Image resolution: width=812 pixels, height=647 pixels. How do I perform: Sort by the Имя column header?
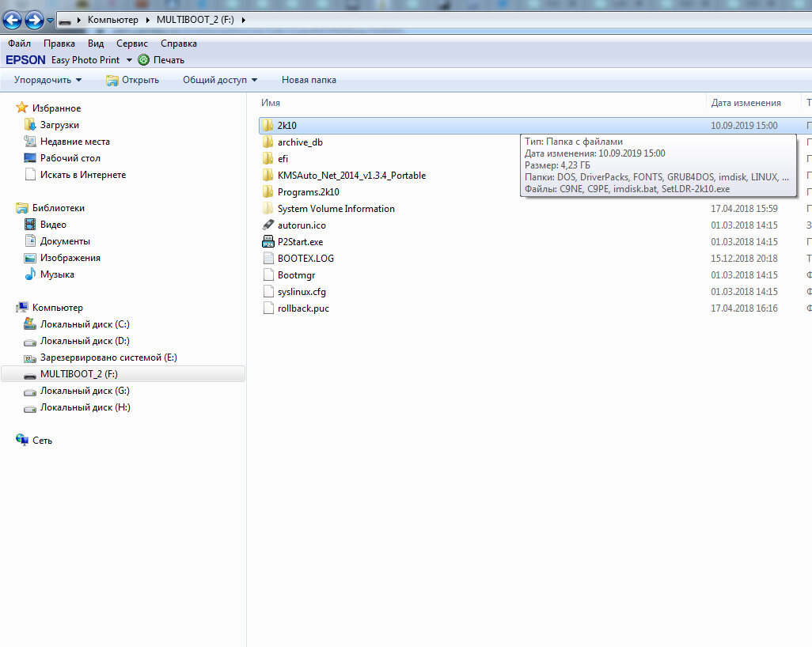pos(271,103)
